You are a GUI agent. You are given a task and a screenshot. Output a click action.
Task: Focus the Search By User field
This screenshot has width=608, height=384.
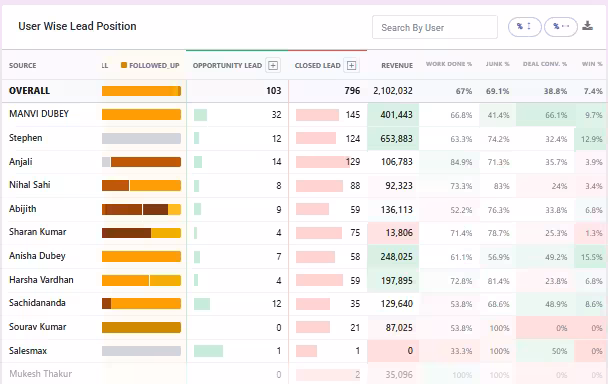[435, 27]
